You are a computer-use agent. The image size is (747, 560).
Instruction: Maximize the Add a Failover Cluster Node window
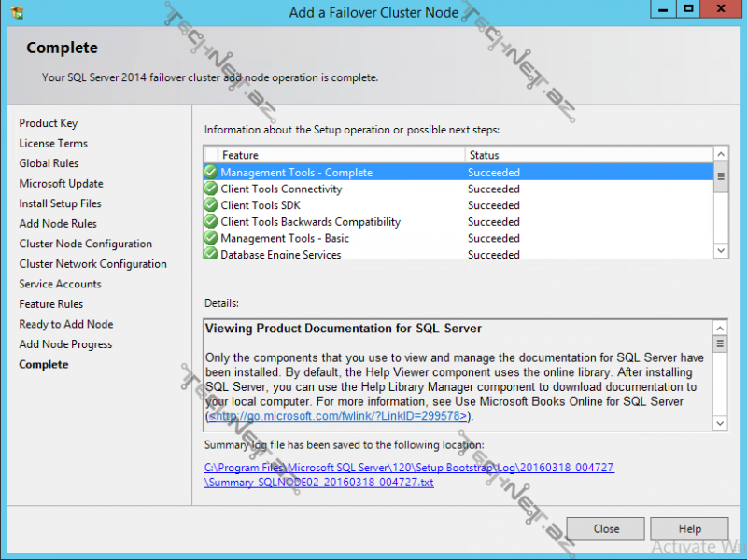pyautogui.click(x=689, y=9)
